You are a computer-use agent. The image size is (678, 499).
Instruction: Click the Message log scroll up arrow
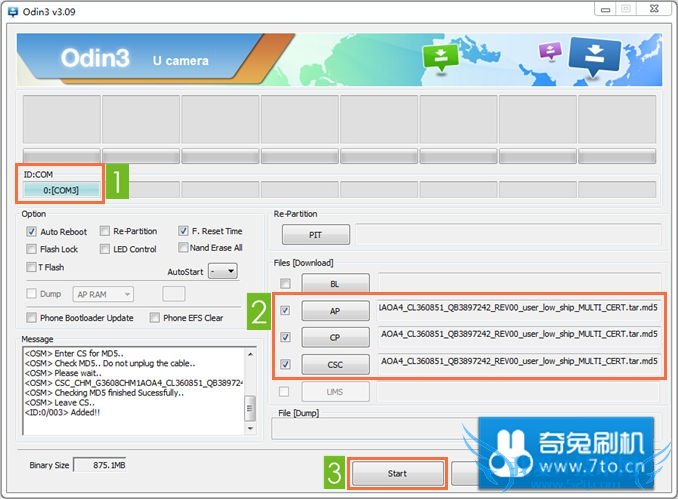coord(250,354)
